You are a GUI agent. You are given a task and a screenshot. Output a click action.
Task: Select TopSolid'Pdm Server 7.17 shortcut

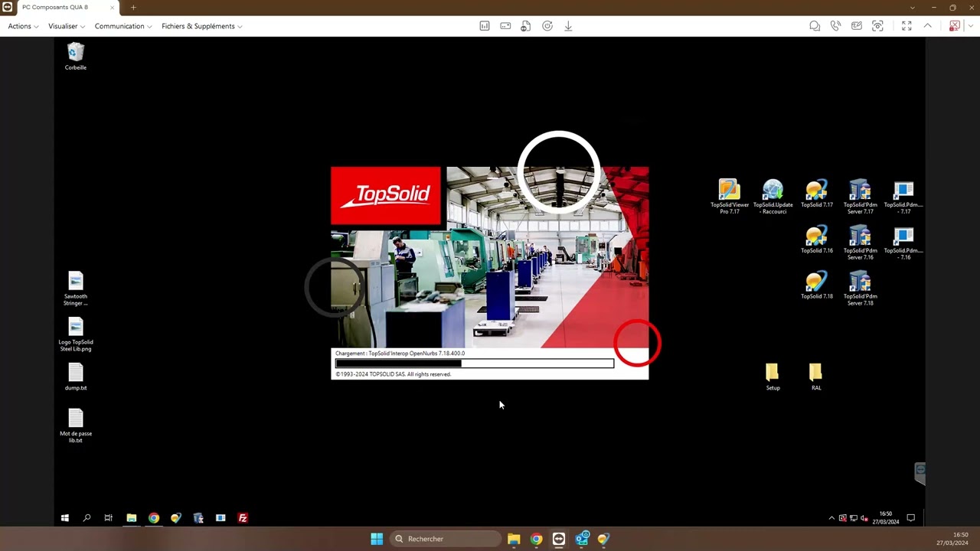coord(860,197)
